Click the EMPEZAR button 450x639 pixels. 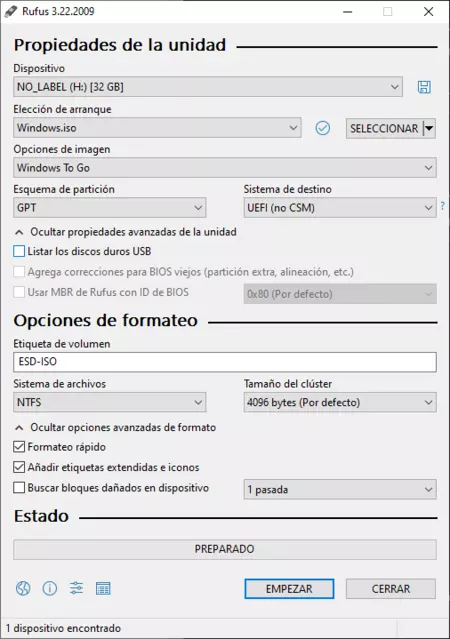click(x=289, y=589)
